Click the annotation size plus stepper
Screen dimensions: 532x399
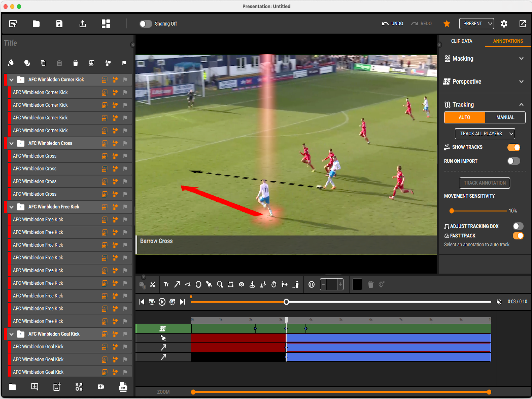pos(340,285)
